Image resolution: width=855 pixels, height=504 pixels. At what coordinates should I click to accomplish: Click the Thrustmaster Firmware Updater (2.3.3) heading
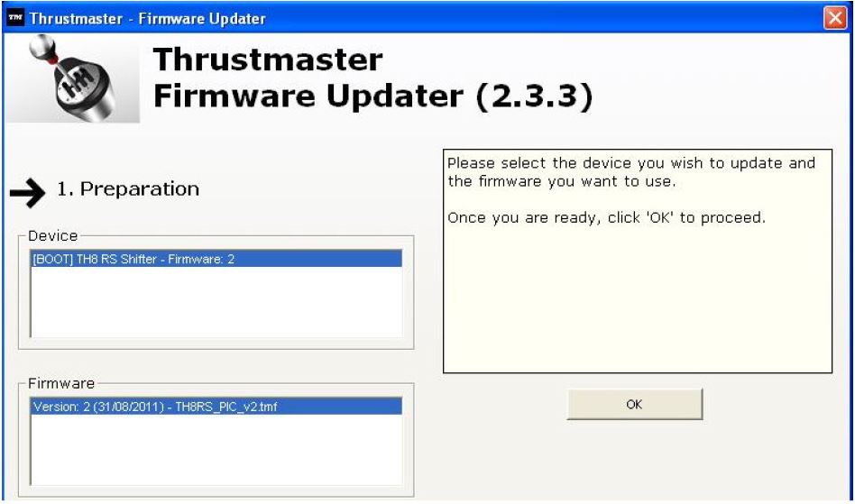373,78
